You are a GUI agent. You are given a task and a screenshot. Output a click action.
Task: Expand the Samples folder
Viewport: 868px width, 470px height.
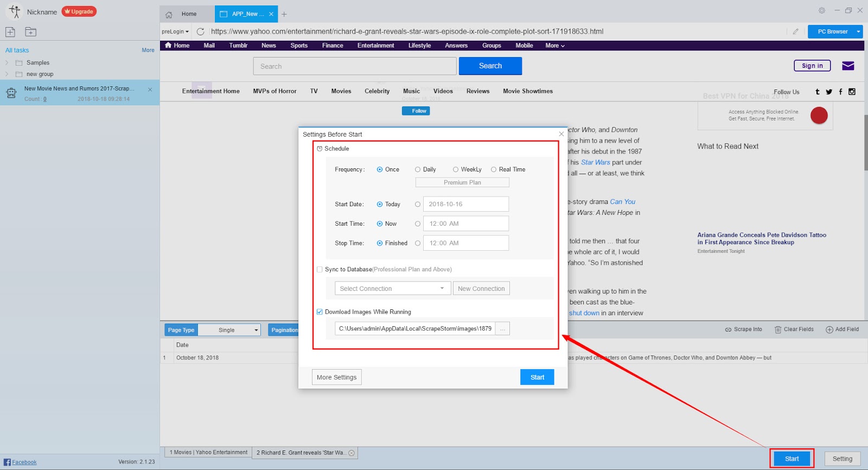coord(7,63)
